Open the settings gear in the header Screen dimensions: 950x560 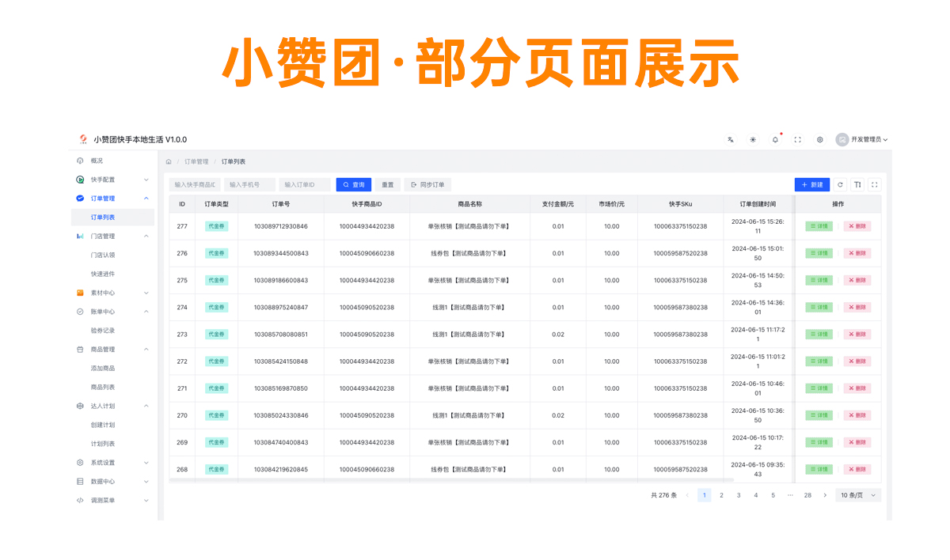pyautogui.click(x=819, y=139)
